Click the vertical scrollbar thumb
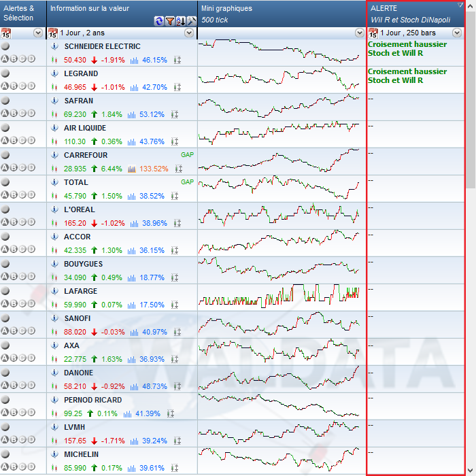 point(471,100)
